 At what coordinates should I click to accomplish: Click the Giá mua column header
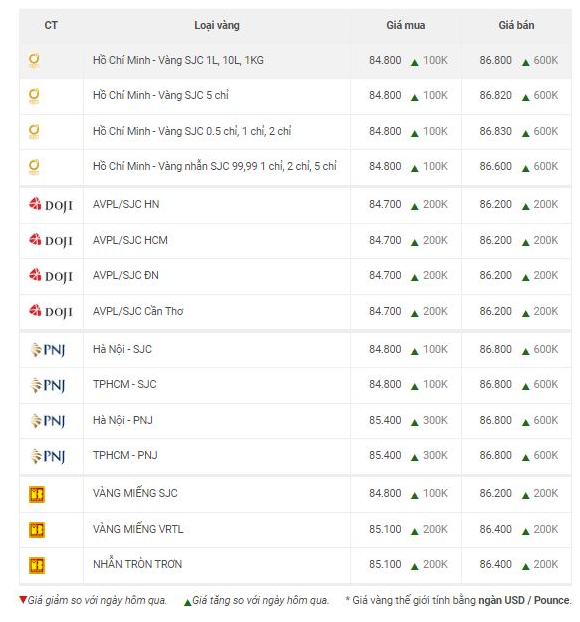(405, 25)
